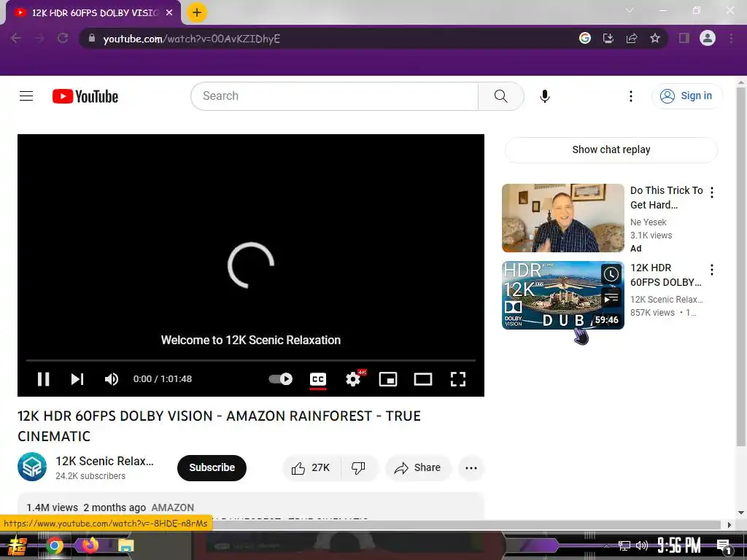The image size is (747, 560).
Task: Open 12K Scenic Relax... channel name link
Action: coord(104,461)
